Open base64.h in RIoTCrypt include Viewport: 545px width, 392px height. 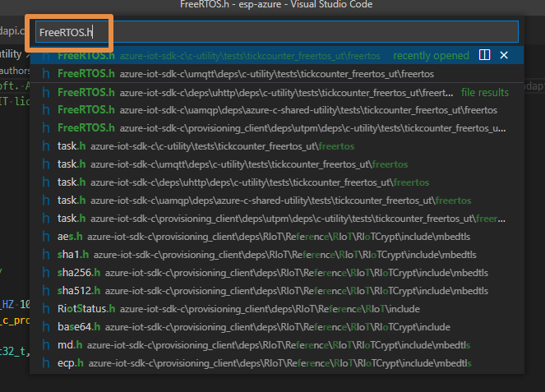277,327
